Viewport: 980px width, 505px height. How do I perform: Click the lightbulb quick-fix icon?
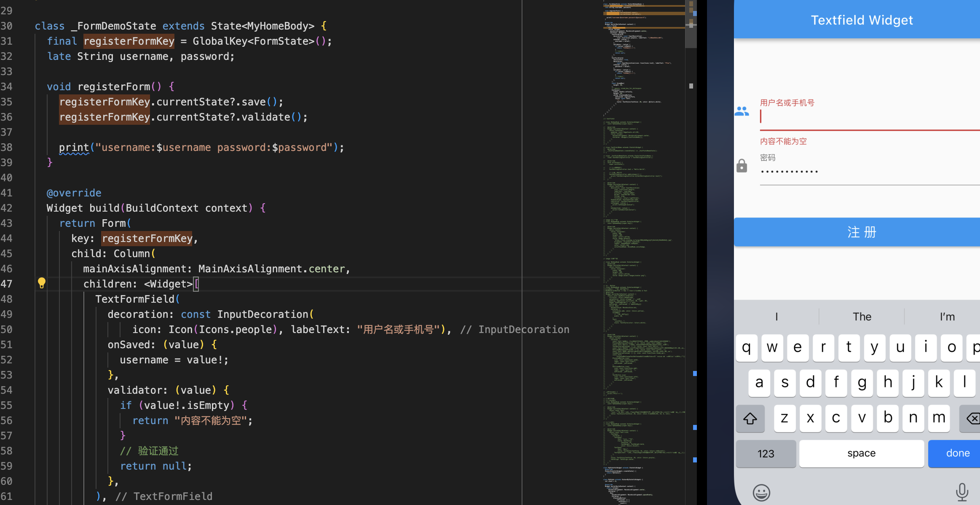[x=41, y=283]
